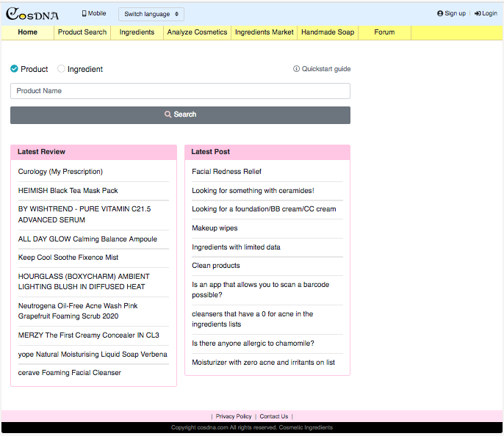504x436 pixels.
Task: Click Contact Us in footer
Action: [x=274, y=416]
